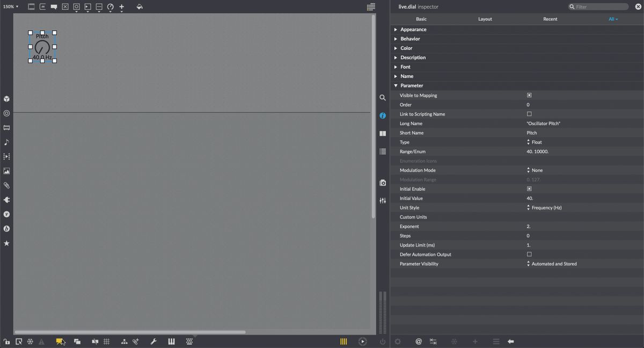Collapse the Parameter section
Viewport: 644px width, 348px height.
396,85
